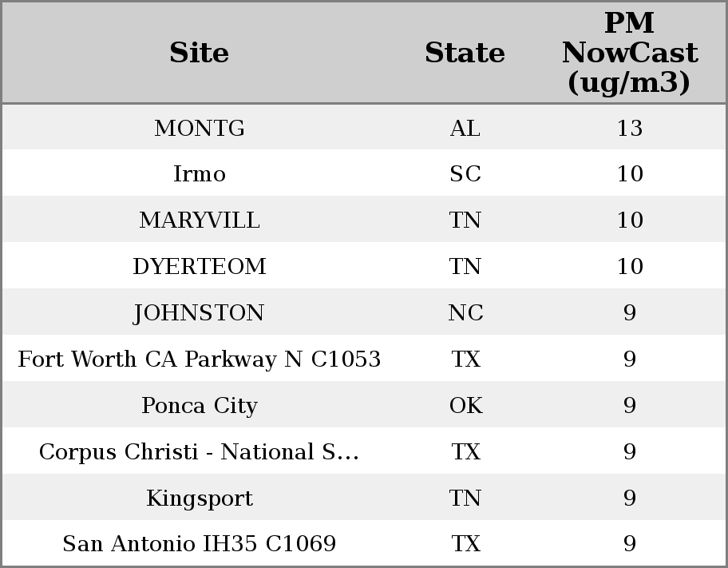Click the PM NowCast column header
The height and width of the screenshot is (568, 728).
[x=629, y=54]
